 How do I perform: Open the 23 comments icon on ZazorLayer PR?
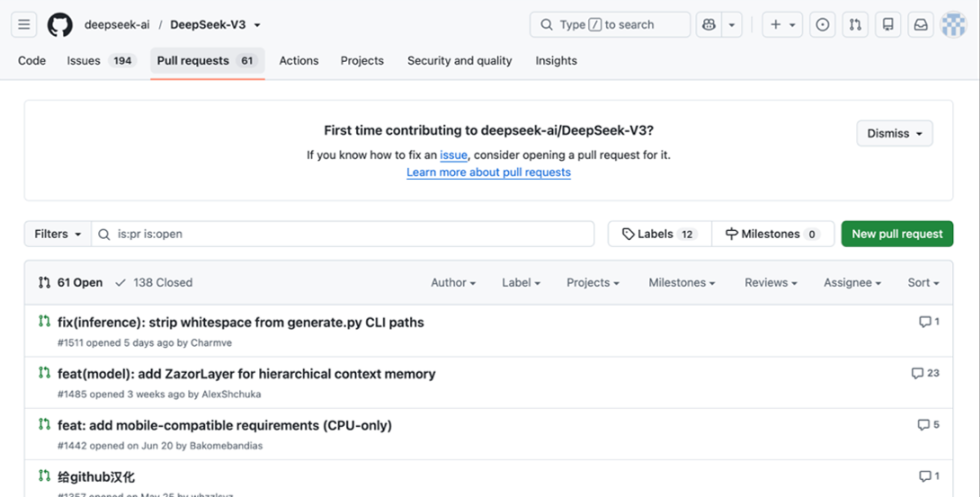(925, 373)
